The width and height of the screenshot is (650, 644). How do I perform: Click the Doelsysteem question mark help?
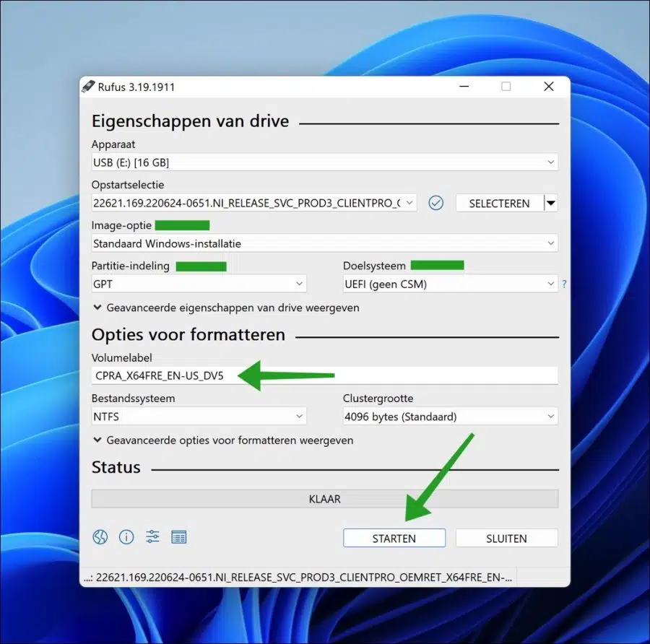pos(564,284)
